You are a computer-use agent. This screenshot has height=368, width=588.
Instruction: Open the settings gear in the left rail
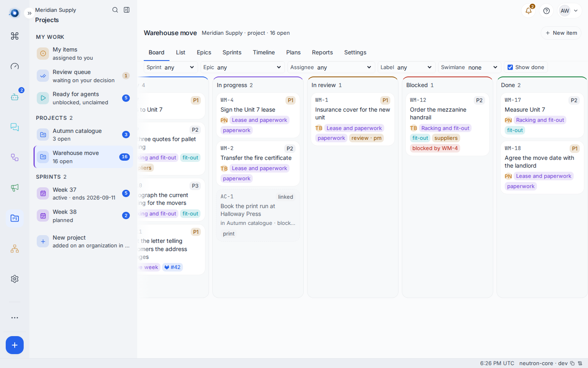(x=15, y=279)
